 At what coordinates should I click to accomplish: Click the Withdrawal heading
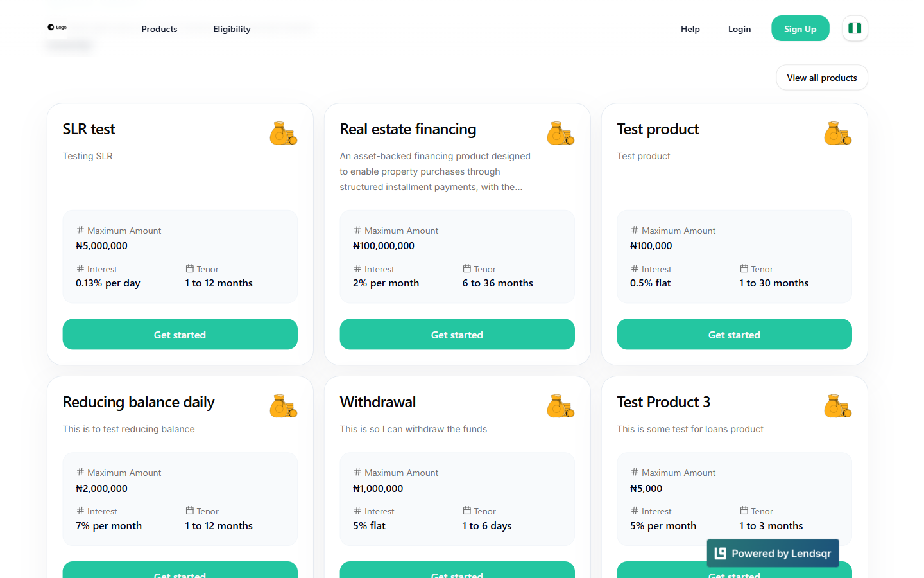point(378,402)
